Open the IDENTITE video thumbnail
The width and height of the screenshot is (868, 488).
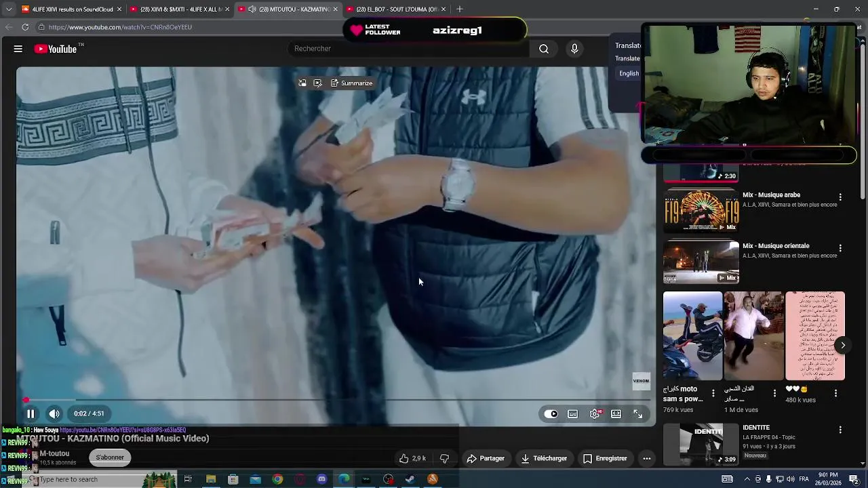[701, 445]
